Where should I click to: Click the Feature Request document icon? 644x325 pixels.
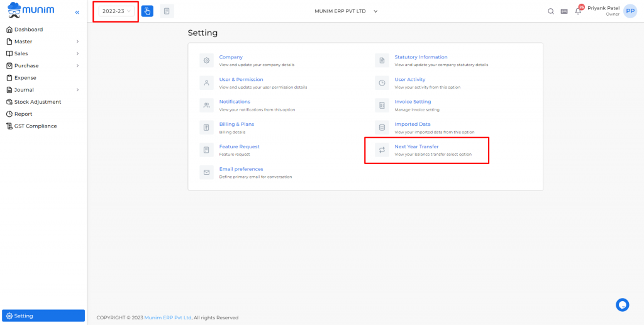206,150
